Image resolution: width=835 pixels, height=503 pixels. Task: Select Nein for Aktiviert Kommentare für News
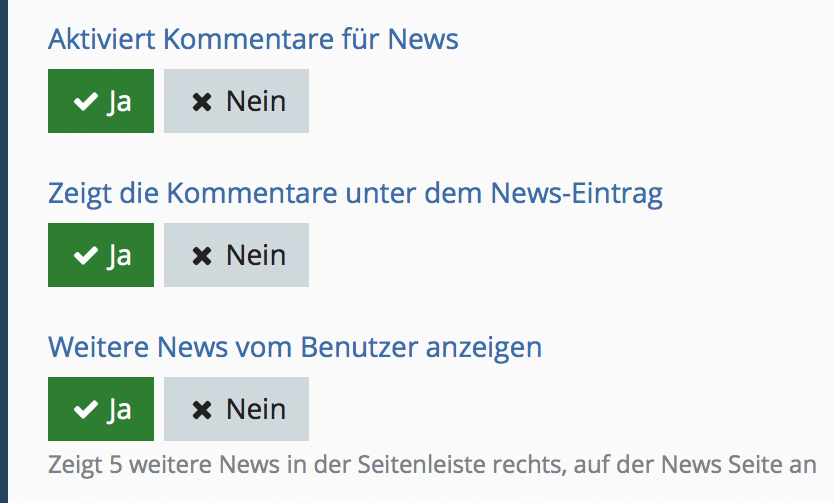(237, 101)
